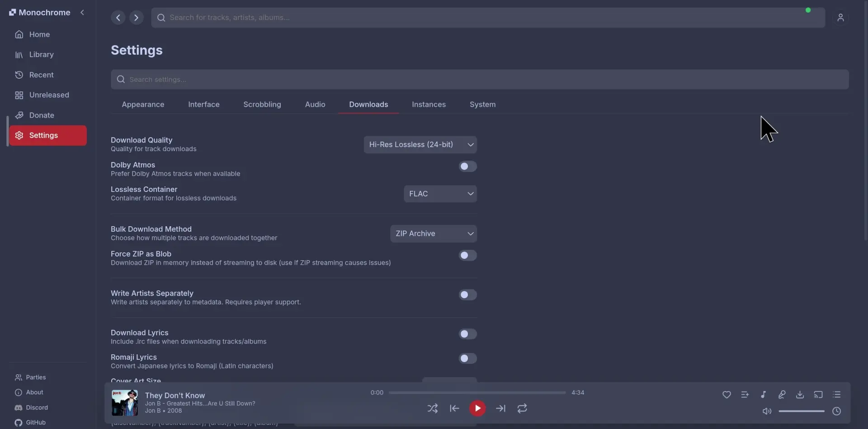Skip to the previous track
The image size is (868, 429).
(x=454, y=409)
